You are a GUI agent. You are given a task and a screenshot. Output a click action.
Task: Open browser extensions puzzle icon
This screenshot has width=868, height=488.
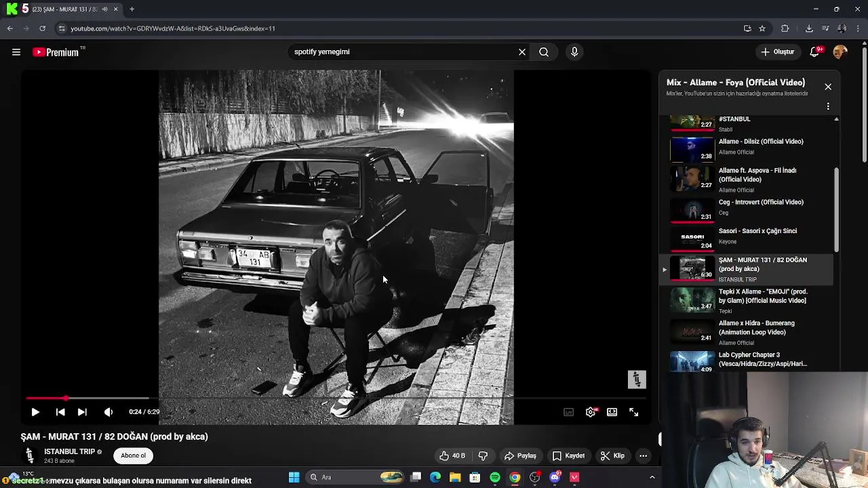(x=785, y=28)
